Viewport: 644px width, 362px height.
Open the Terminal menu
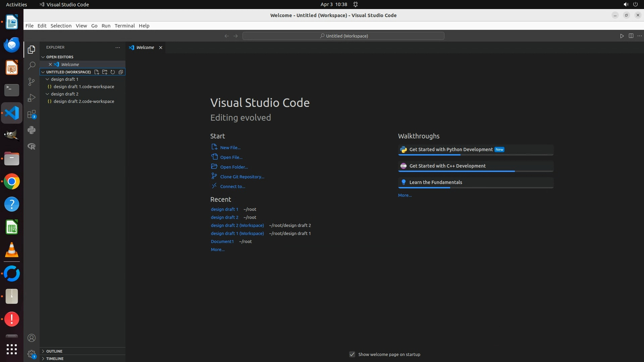pos(124,26)
